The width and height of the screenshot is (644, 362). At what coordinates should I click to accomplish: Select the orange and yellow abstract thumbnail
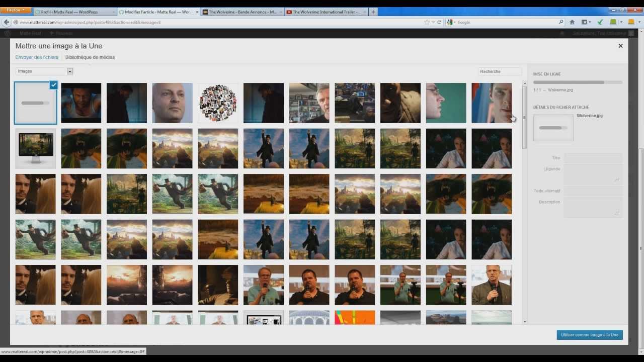click(x=355, y=318)
